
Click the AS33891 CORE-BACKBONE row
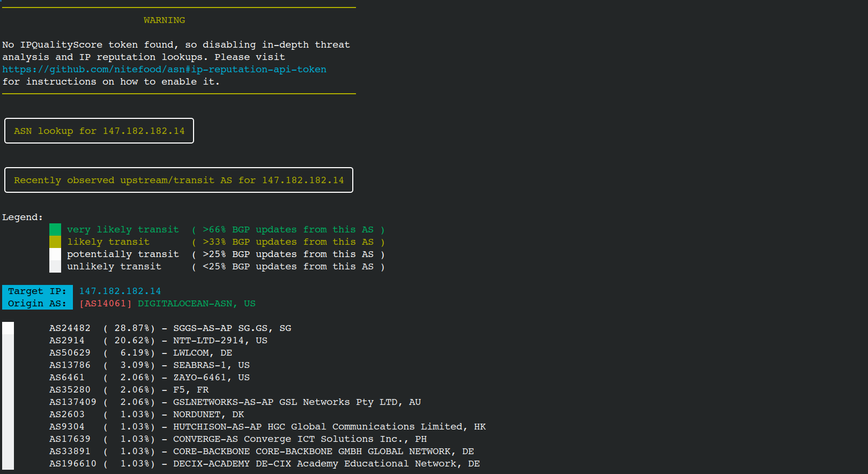[261, 452]
